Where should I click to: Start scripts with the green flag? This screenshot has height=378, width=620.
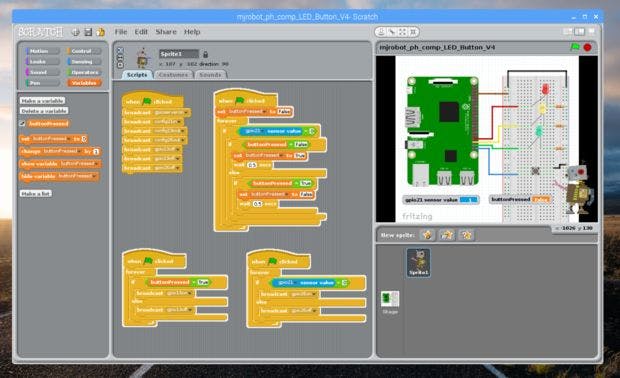pos(575,47)
